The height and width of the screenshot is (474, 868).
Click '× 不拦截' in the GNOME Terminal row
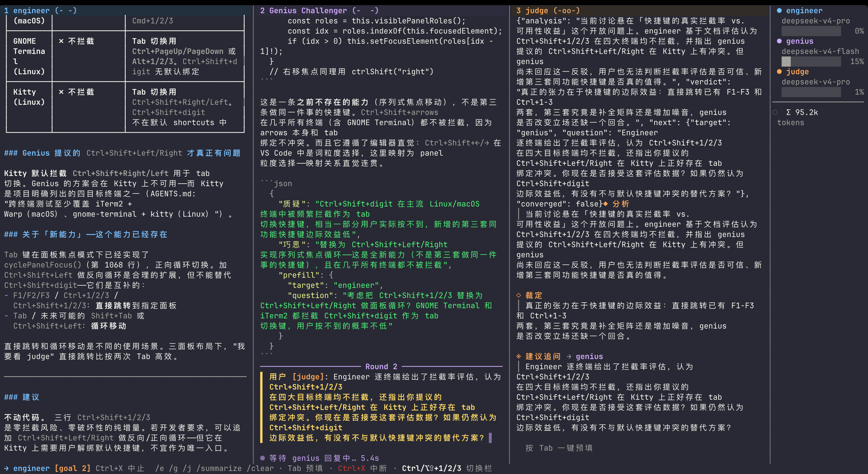click(x=76, y=41)
